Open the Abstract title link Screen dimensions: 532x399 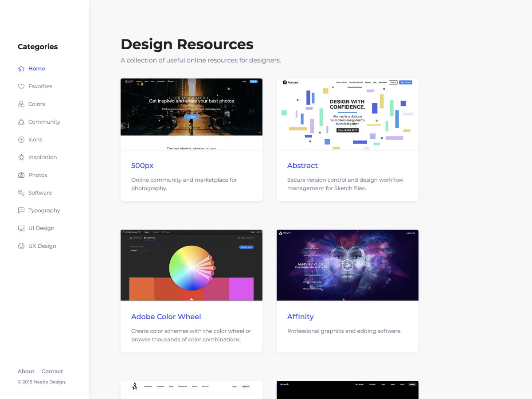tap(302, 165)
